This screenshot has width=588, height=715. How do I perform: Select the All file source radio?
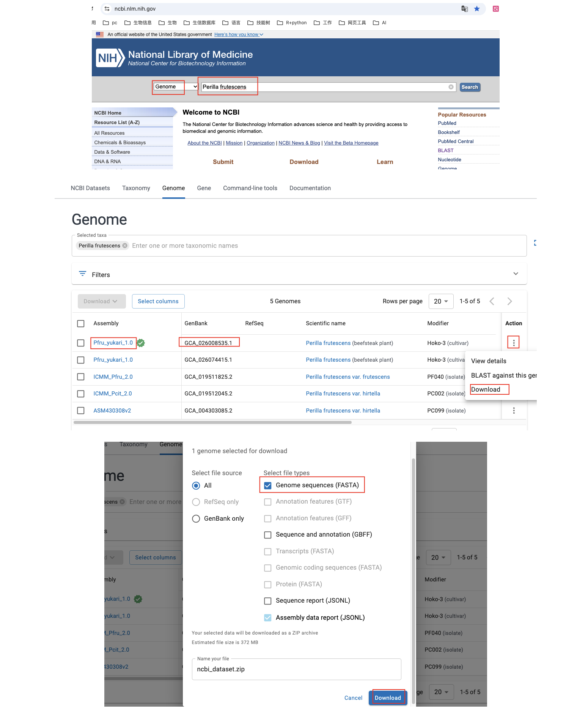coord(196,486)
